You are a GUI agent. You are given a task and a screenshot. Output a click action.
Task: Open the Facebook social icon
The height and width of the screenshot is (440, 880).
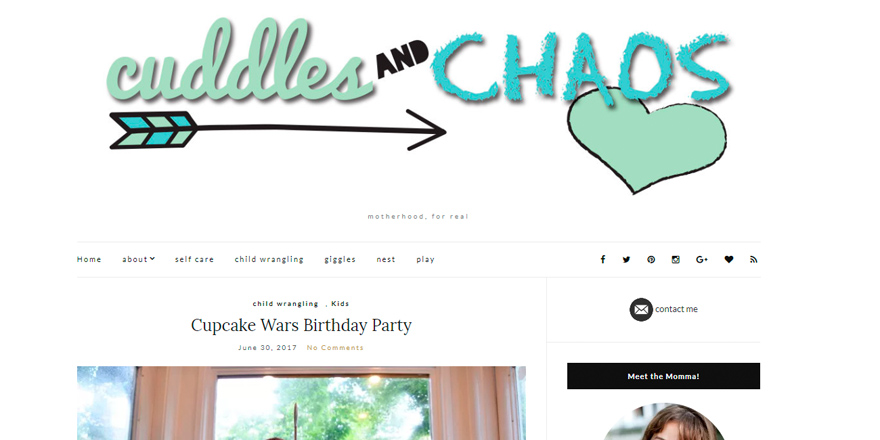603,259
